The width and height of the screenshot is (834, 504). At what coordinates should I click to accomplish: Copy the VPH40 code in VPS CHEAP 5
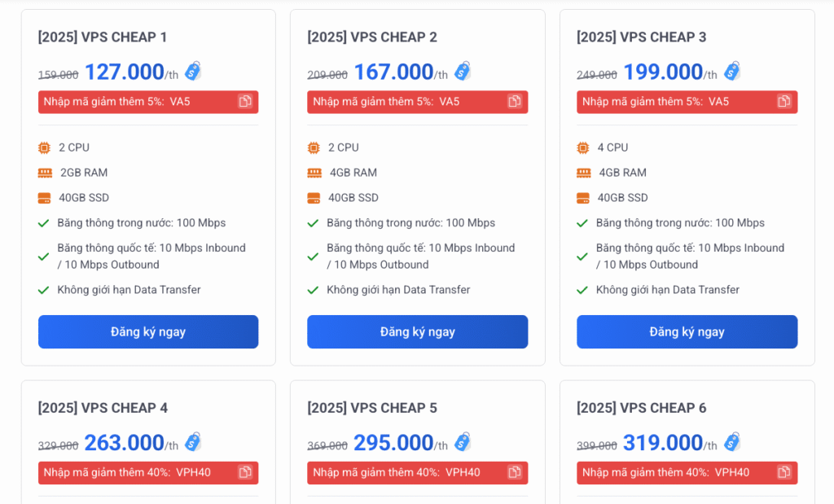(x=515, y=472)
